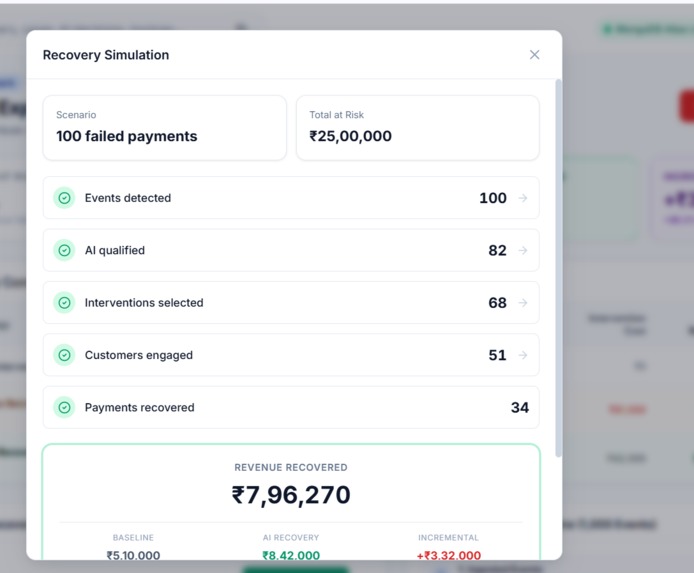This screenshot has width=694, height=573.
Task: Click the AI qualified count '82'
Action: 497,250
